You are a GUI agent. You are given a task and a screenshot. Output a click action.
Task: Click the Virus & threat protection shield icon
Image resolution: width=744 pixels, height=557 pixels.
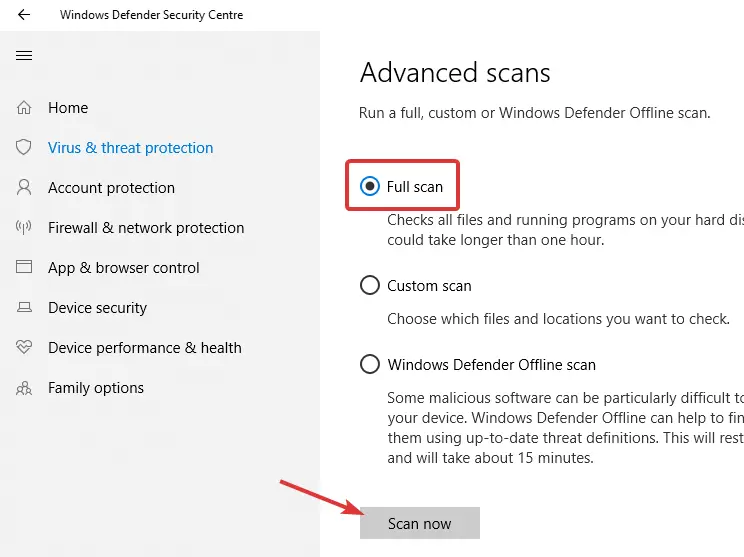point(24,148)
